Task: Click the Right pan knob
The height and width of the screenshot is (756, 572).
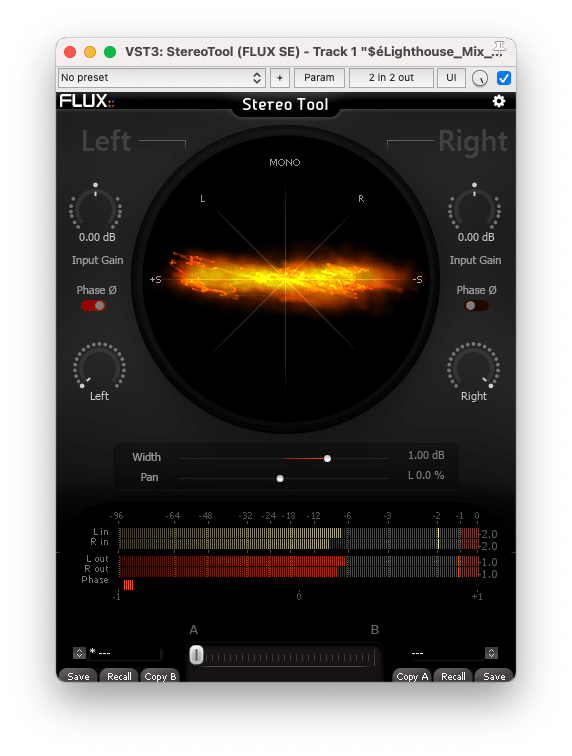Action: click(x=474, y=366)
